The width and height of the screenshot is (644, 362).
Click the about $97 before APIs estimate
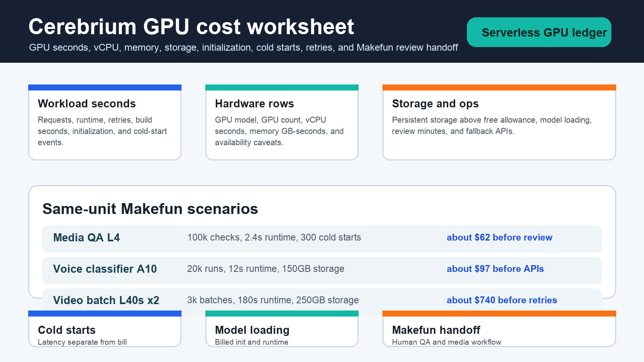[495, 269]
